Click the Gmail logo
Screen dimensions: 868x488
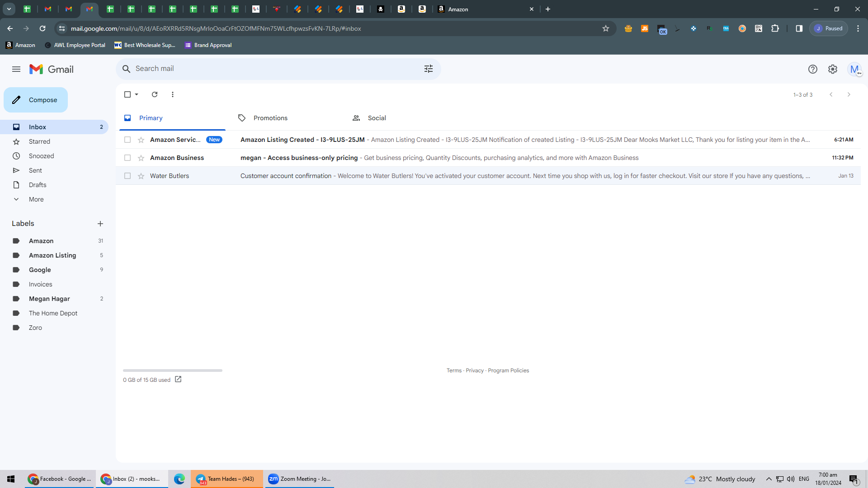pos(51,69)
